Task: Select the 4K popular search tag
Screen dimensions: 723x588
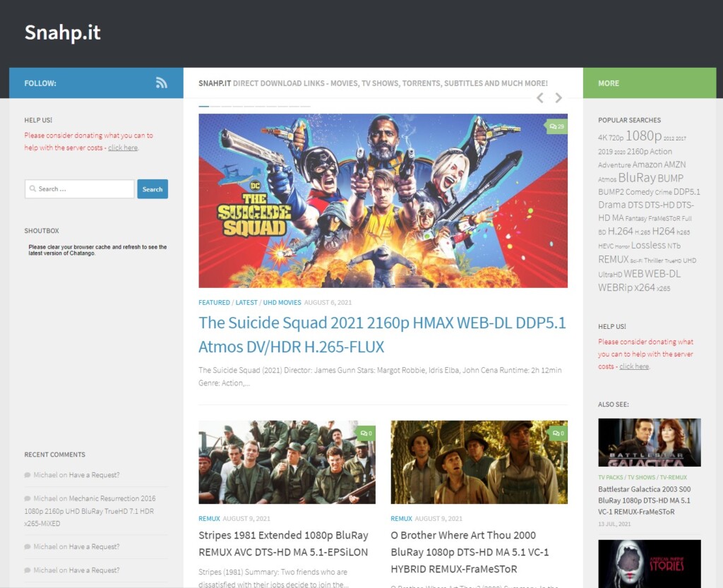Action: click(603, 138)
